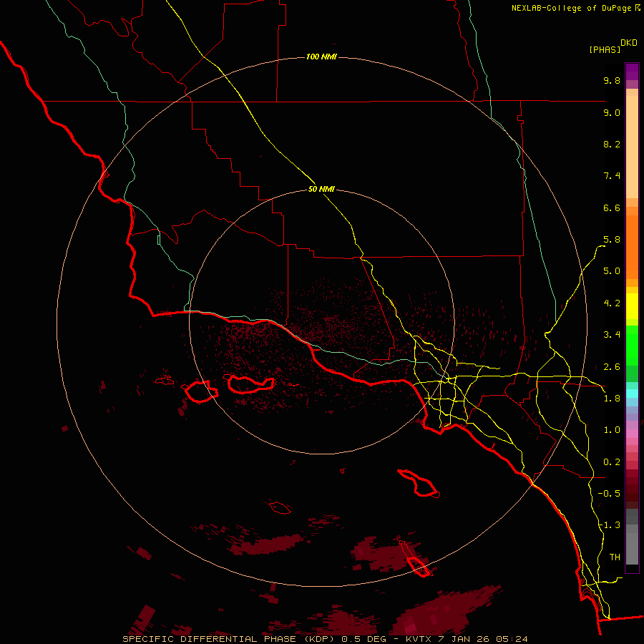Pick the yellow segment of color bar
This screenshot has height=644, width=644.
pos(632,306)
